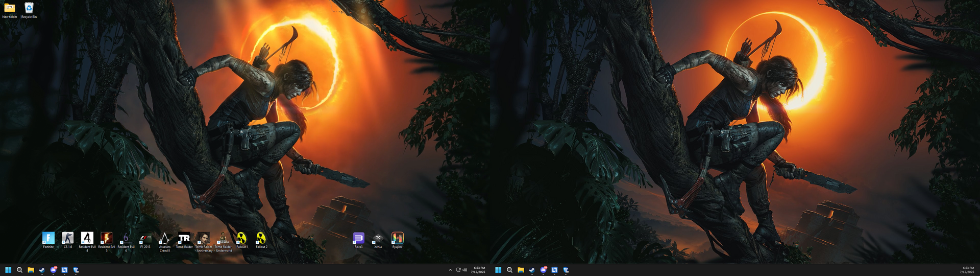Image resolution: width=980 pixels, height=276 pixels.
Task: Open the clock on the primary monitor taskbar
Action: (478, 270)
